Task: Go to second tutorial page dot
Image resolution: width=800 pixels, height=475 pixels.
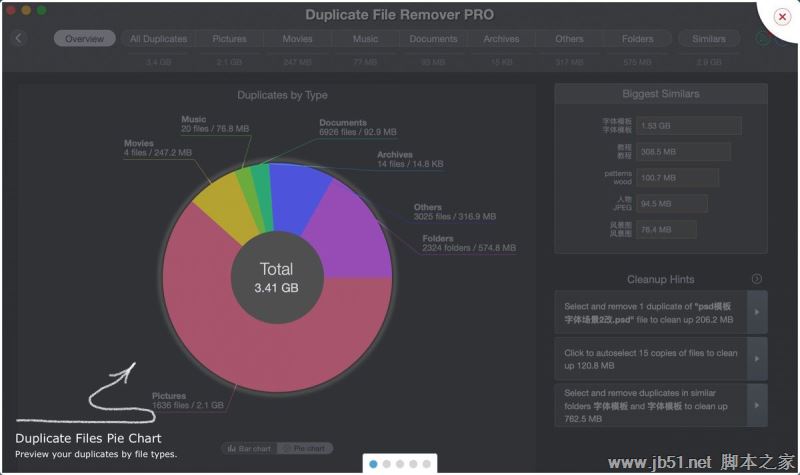Action: click(x=386, y=464)
